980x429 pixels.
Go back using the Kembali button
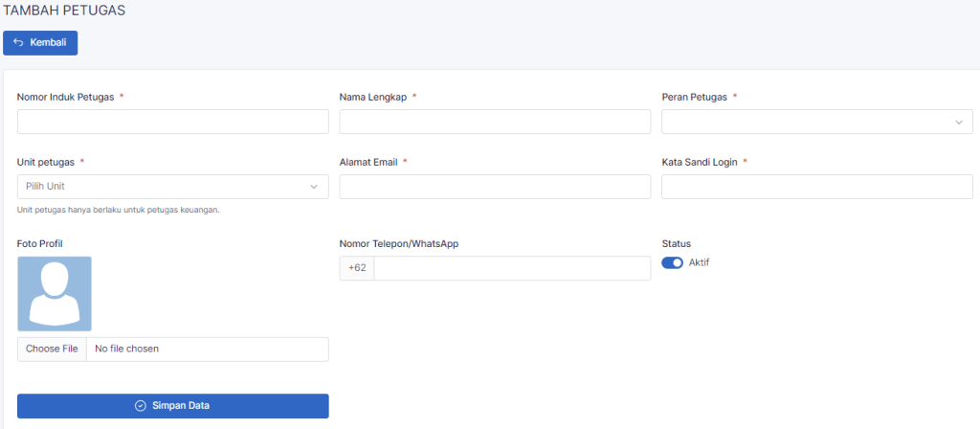(40, 43)
